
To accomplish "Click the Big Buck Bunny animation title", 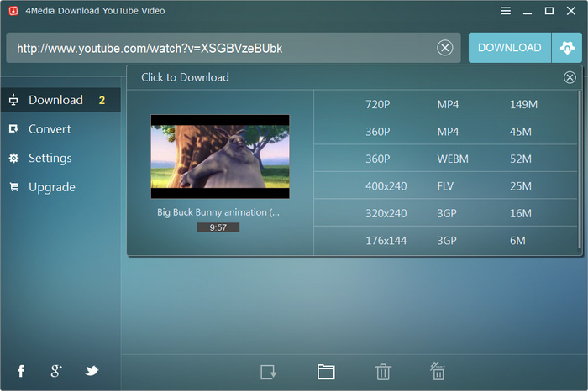I will (218, 212).
